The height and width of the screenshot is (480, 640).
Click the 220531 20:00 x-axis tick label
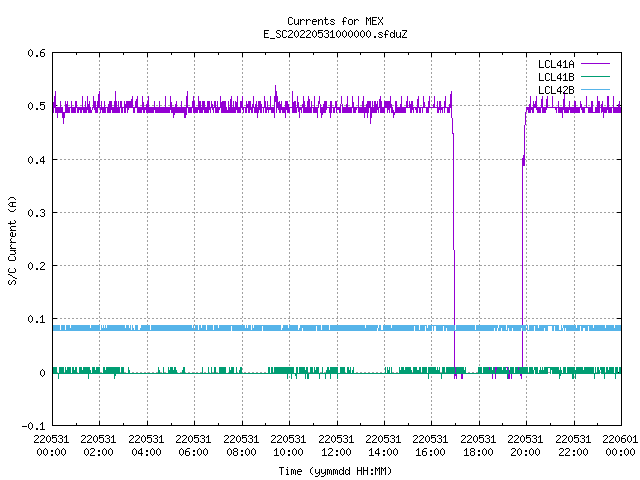click(525, 446)
